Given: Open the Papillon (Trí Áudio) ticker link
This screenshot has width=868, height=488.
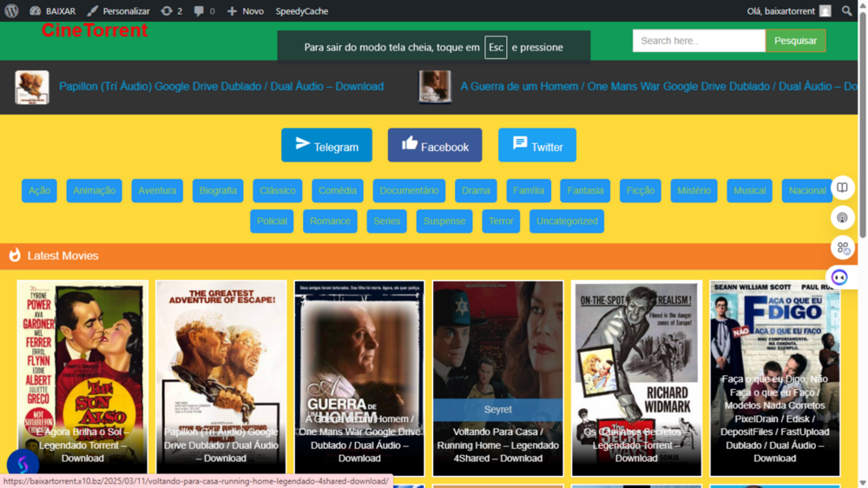Looking at the screenshot, I should [x=221, y=87].
